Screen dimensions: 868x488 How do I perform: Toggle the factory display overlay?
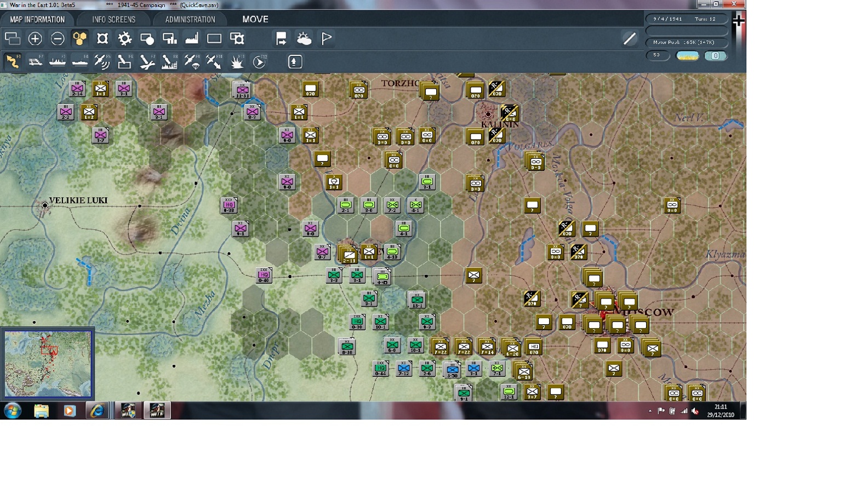point(192,38)
